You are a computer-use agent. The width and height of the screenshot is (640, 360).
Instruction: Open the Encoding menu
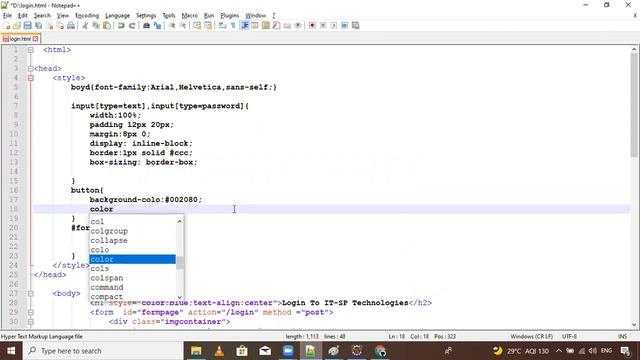[87, 16]
